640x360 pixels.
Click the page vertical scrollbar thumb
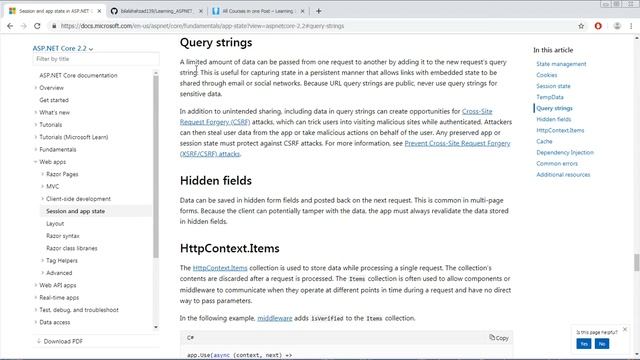click(x=636, y=262)
